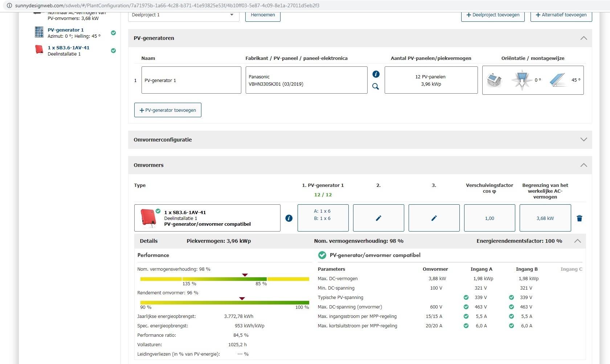Screen dimensions: 610x364
Task: Open the Deelproject 1 dropdown
Action: (x=184, y=15)
